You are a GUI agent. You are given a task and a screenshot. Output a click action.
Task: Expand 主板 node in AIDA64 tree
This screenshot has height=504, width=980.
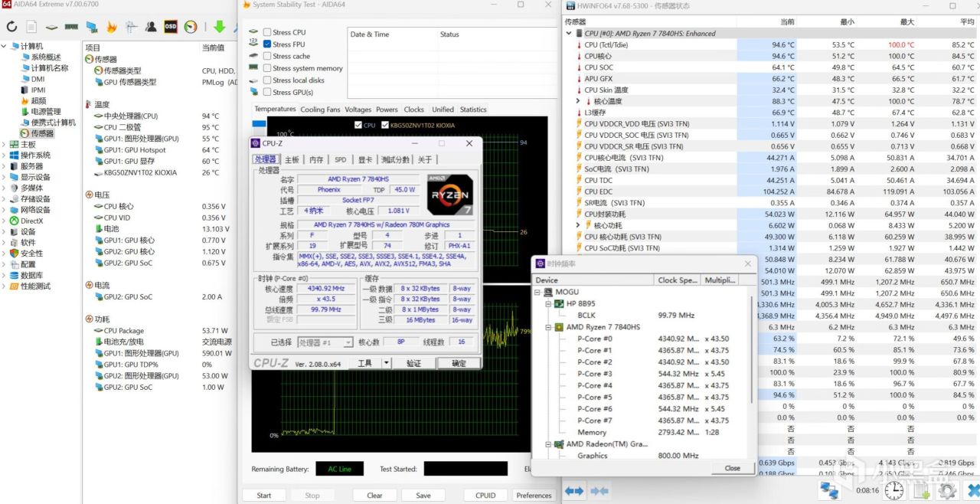tap(4, 144)
